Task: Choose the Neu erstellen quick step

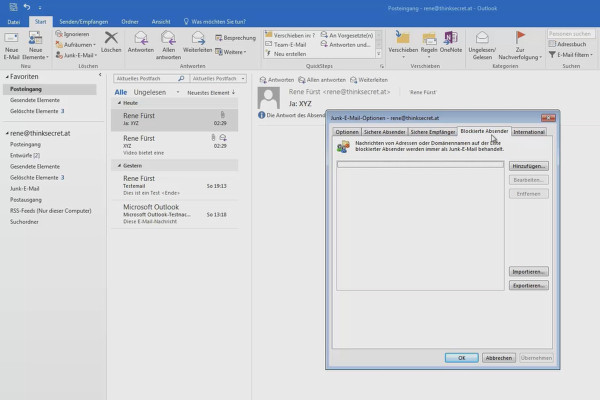Action: [286, 54]
